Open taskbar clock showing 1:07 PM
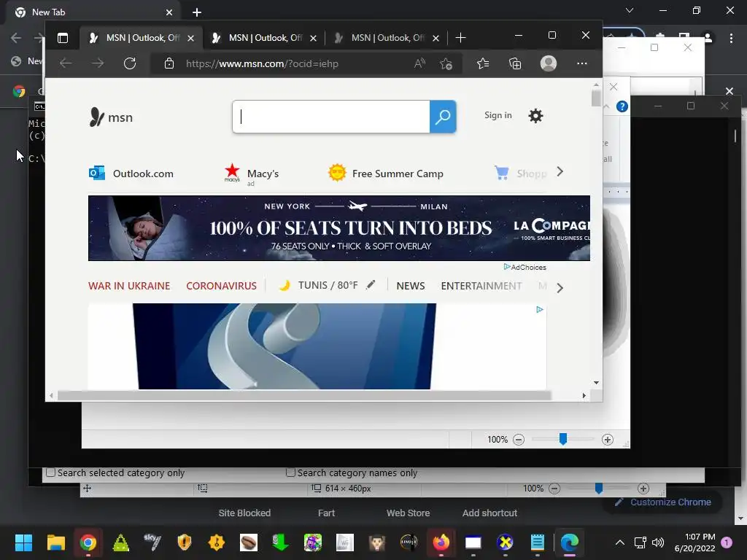The image size is (747, 560). (694, 542)
